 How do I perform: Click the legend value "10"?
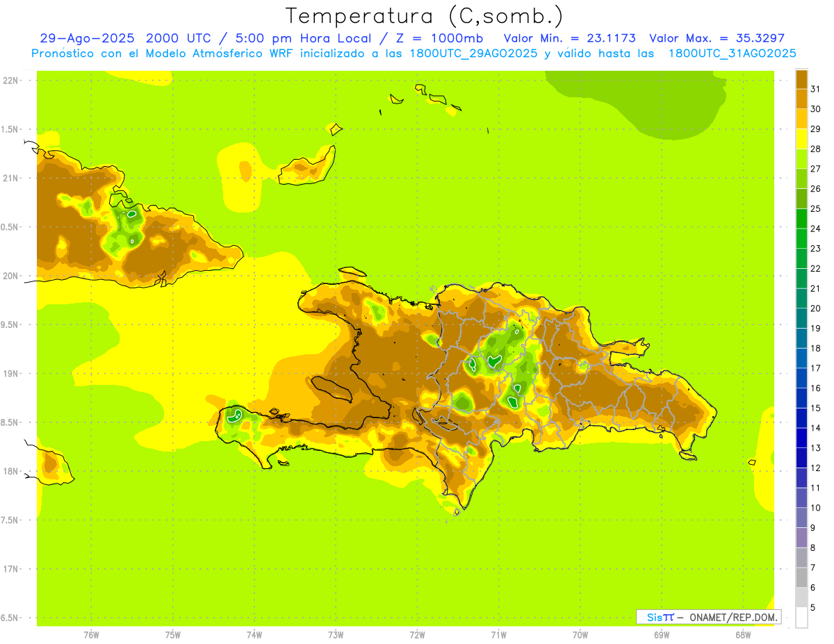click(x=815, y=508)
